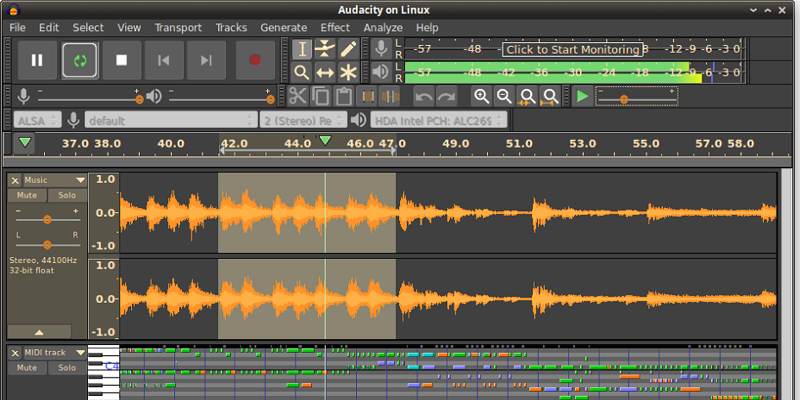Click the Music track pan slider

(x=47, y=244)
